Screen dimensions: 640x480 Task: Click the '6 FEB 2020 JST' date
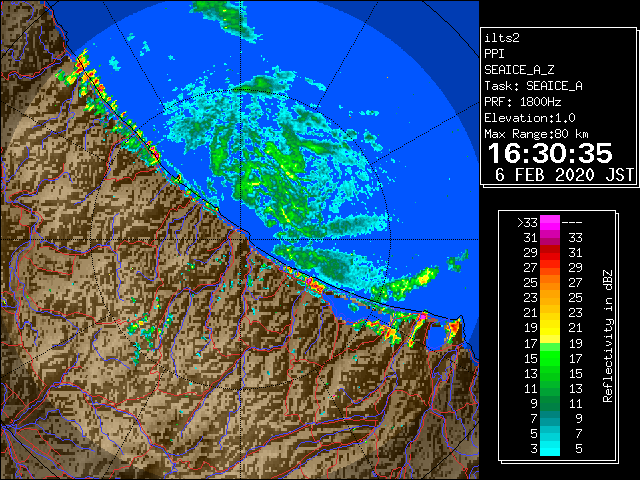(564, 175)
